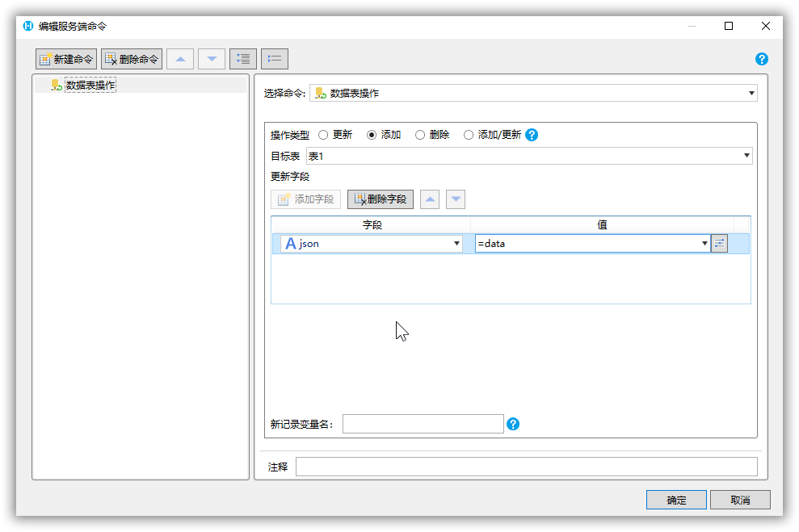Open the 目标表 dropdown showing 表1

pos(529,157)
